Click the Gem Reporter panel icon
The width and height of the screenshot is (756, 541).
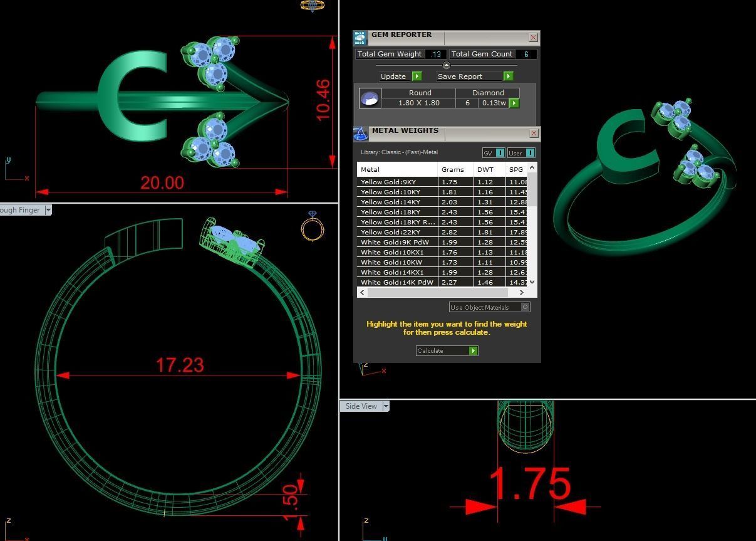[x=360, y=38]
